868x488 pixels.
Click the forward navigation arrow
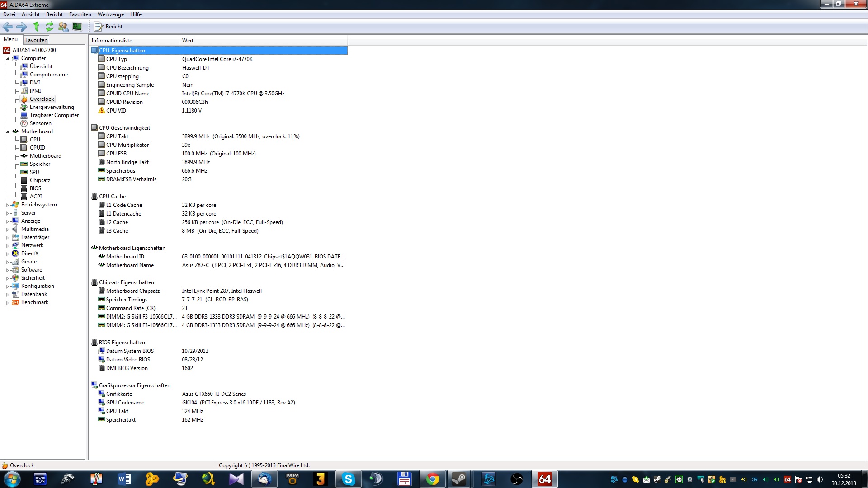21,27
